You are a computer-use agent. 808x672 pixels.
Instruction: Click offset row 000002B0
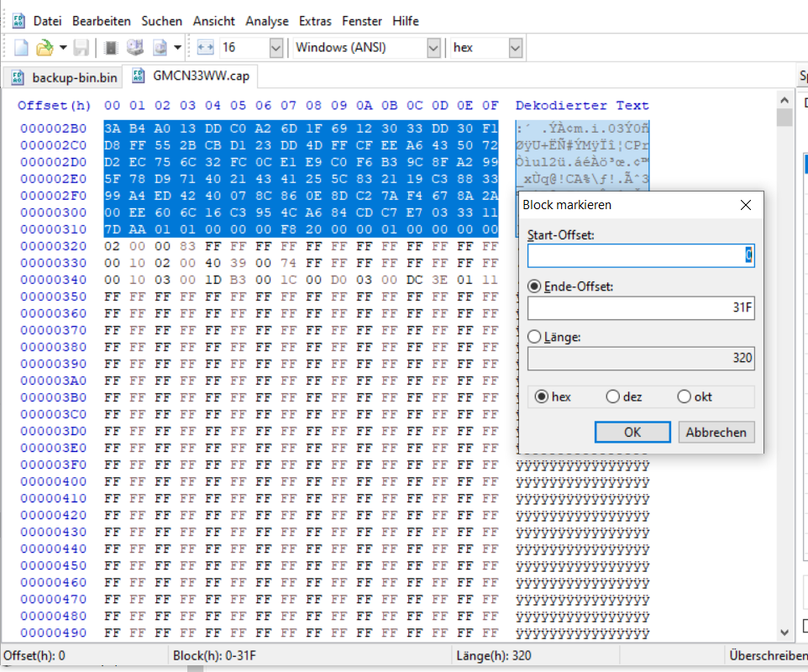tap(54, 129)
